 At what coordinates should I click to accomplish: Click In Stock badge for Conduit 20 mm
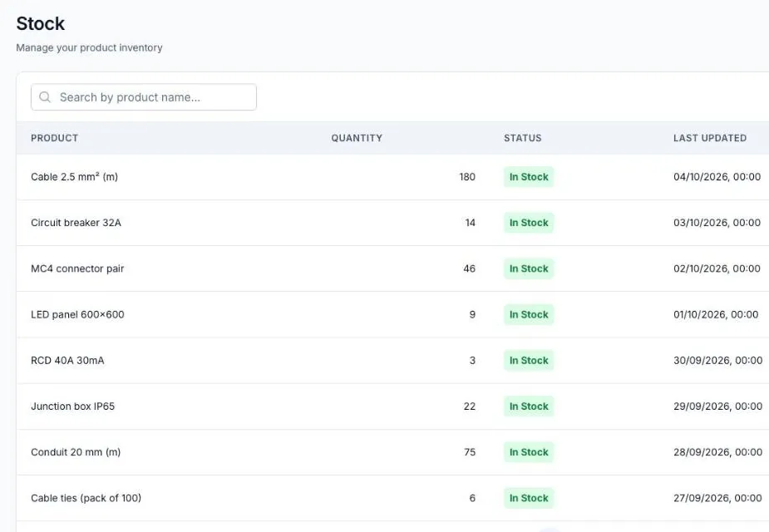529,452
